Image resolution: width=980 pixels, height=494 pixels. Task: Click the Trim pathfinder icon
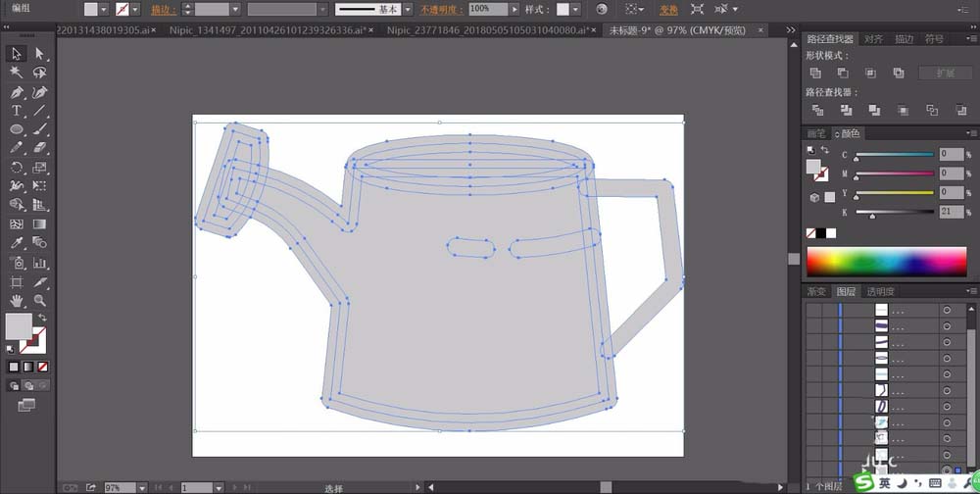click(846, 110)
